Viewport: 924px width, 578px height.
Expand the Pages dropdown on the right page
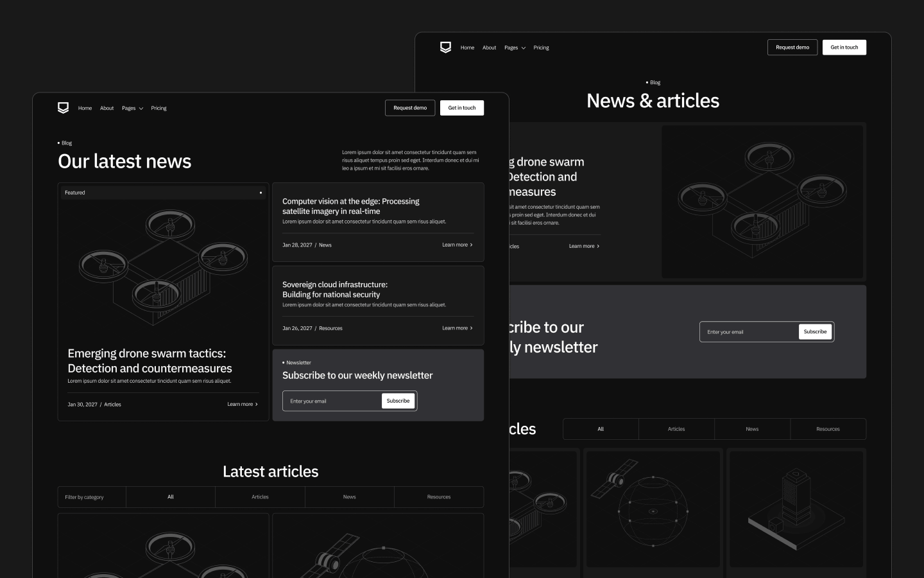pyautogui.click(x=514, y=48)
